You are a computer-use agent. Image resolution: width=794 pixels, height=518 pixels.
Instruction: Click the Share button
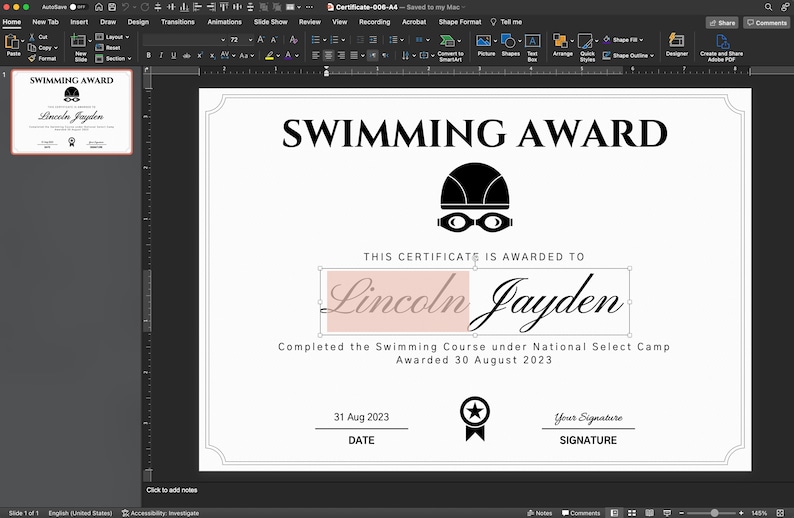point(722,23)
